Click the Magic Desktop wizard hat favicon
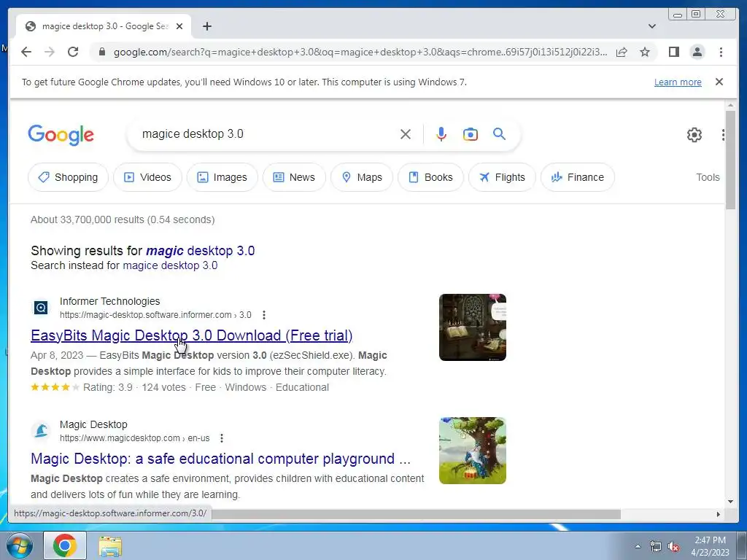The image size is (747, 560). pyautogui.click(x=41, y=431)
